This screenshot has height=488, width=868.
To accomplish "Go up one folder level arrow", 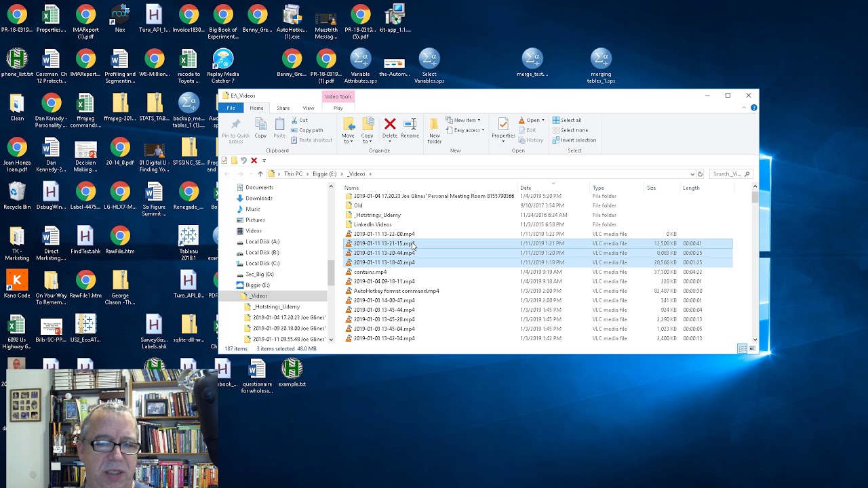I will tap(260, 174).
